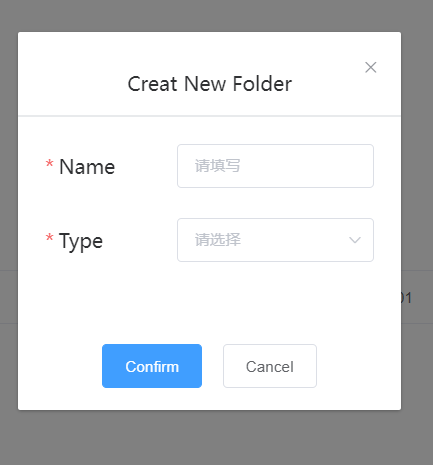The image size is (433, 465).
Task: Click the white Cancel button
Action: coord(270,366)
